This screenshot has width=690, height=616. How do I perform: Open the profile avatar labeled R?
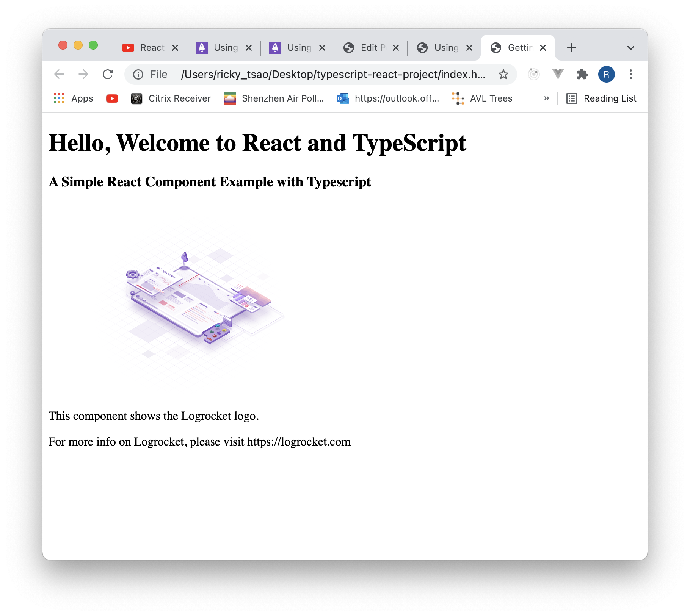[x=606, y=74]
